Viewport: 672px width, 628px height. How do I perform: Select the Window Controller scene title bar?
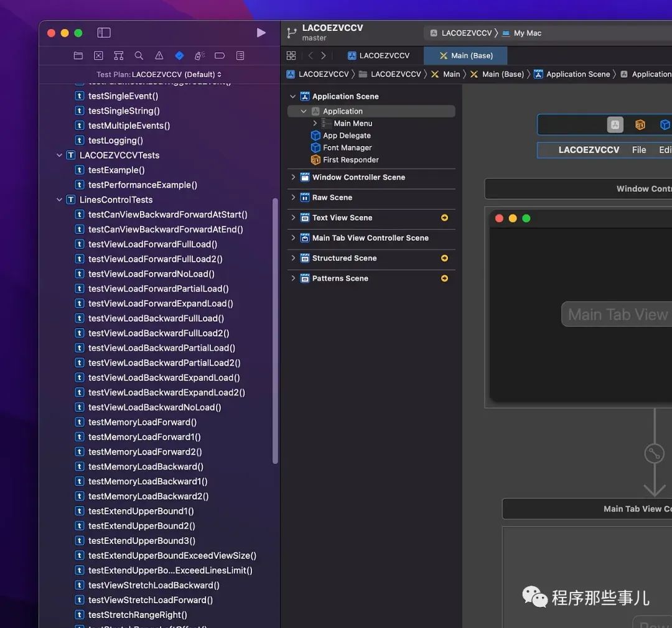coord(578,188)
